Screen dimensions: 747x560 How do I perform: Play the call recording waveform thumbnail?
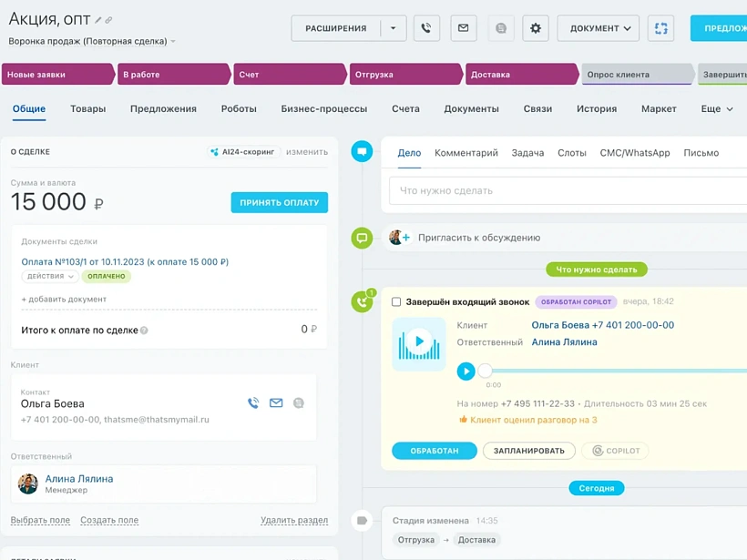pos(418,346)
